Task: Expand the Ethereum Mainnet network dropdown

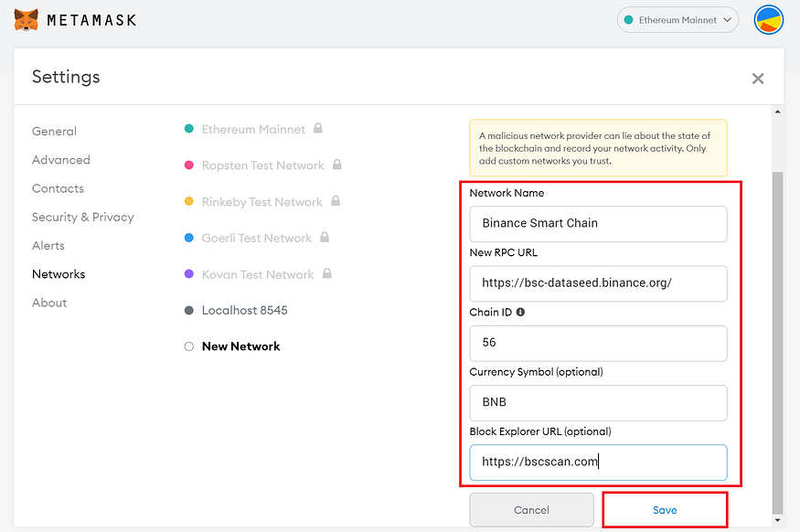Action: 677,20
